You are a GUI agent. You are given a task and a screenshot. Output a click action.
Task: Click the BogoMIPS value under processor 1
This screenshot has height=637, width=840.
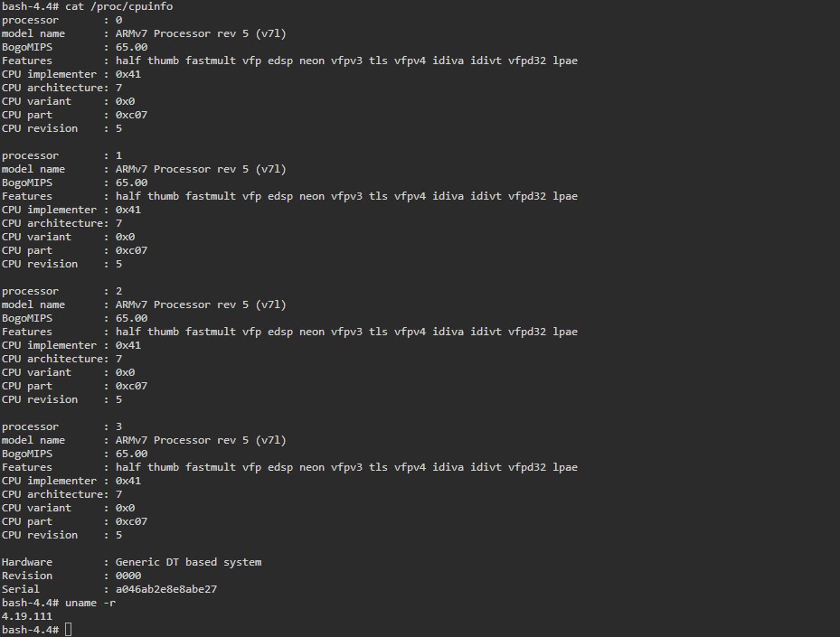(x=131, y=183)
